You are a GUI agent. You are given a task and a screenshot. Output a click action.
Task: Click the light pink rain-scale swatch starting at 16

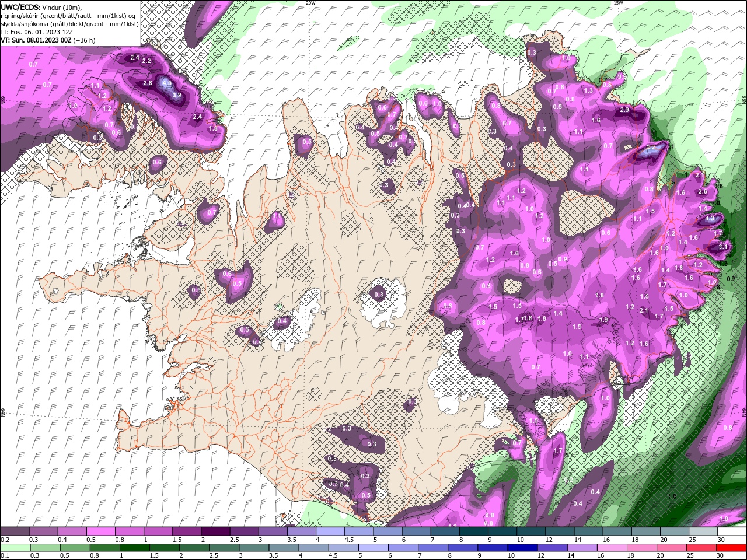coord(612,548)
